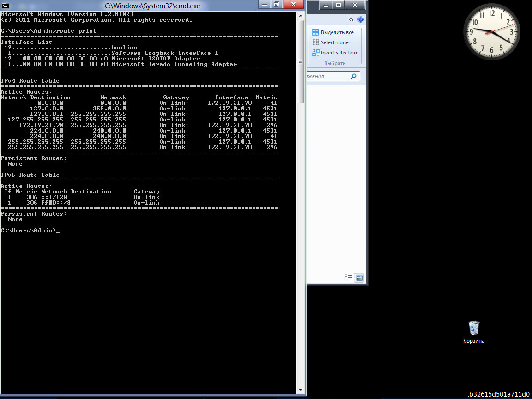Click the cmd scrollbar down arrow
Viewport: 532px width, 399px height.
(x=301, y=390)
